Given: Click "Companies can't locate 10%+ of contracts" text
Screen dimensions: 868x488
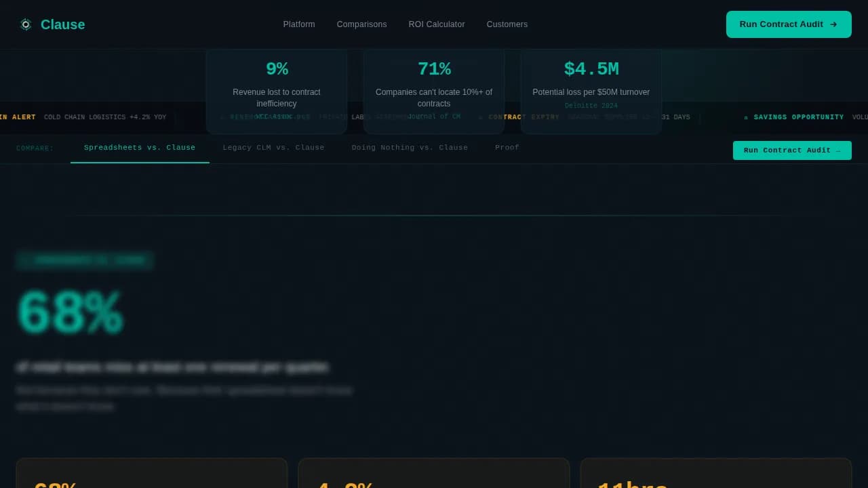Looking at the screenshot, I should [x=434, y=98].
